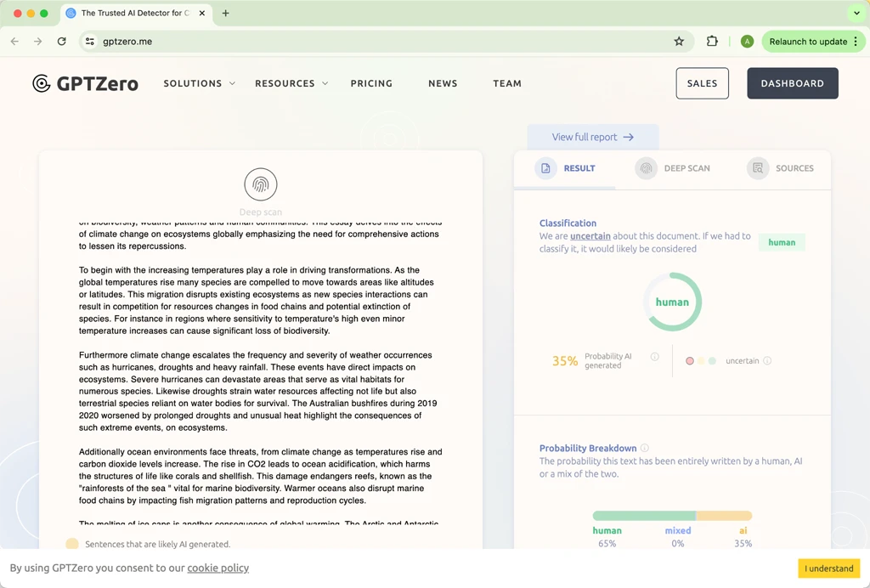Screen dimensions: 870x588
Task: Expand the Solutions dropdown menu
Action: coord(199,83)
